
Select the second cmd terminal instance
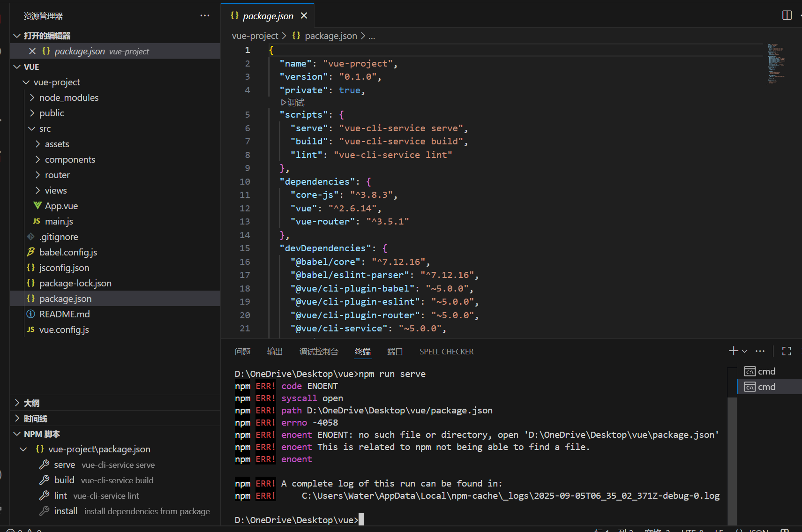pyautogui.click(x=769, y=387)
